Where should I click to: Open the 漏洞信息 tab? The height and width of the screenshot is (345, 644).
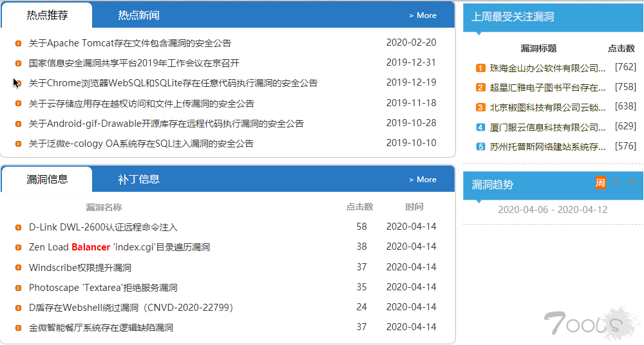tap(47, 180)
